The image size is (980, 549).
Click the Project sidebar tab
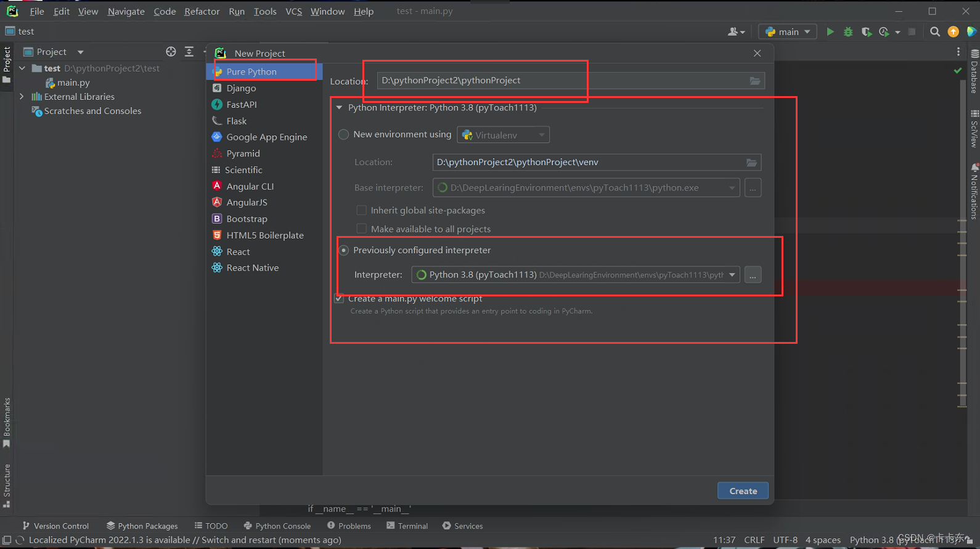coord(7,65)
